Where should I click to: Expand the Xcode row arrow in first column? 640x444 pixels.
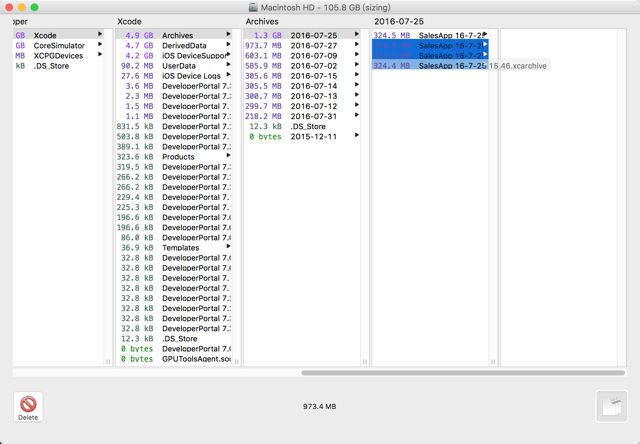point(100,34)
